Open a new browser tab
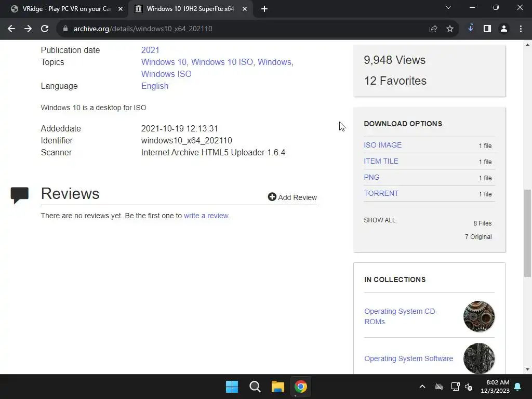Viewport: 532px width, 399px height. coord(264,9)
